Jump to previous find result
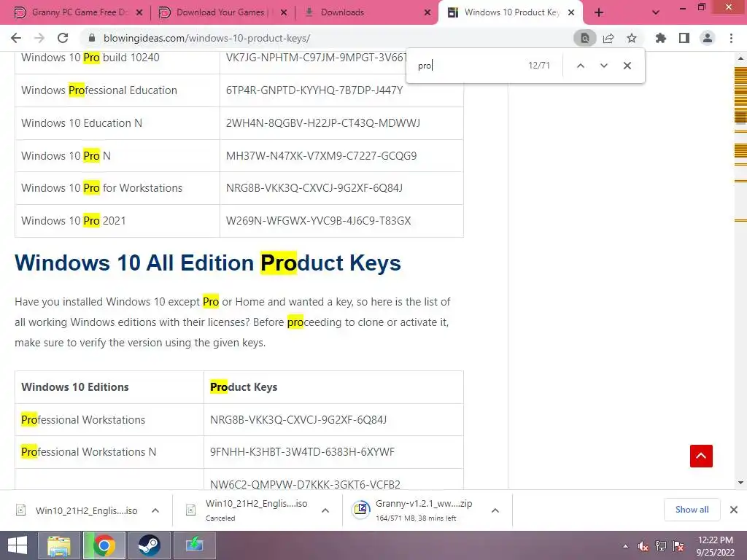The width and height of the screenshot is (747, 560). 580,66
